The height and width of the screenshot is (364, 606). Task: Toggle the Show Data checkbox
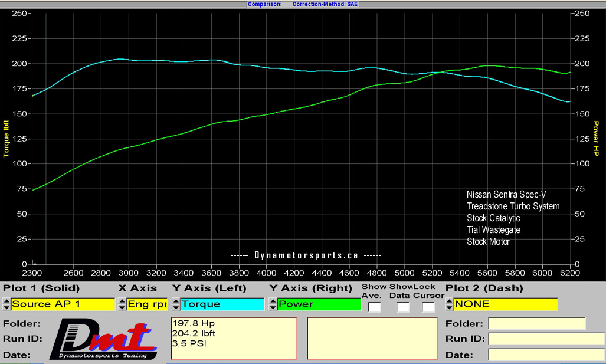coord(402,307)
